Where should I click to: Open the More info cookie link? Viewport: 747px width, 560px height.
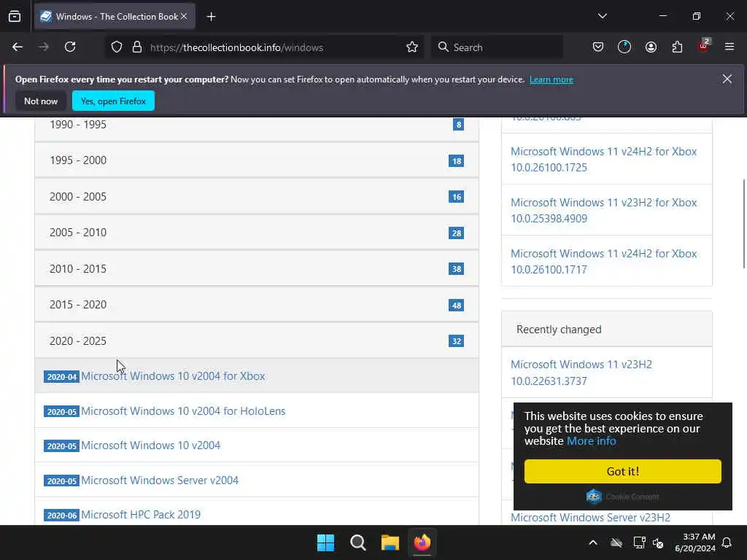coord(591,441)
